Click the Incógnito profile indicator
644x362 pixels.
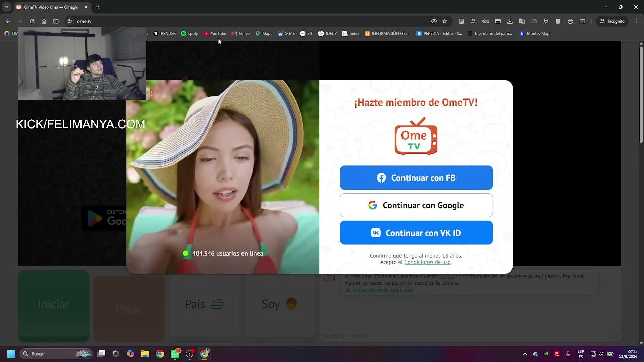612,21
